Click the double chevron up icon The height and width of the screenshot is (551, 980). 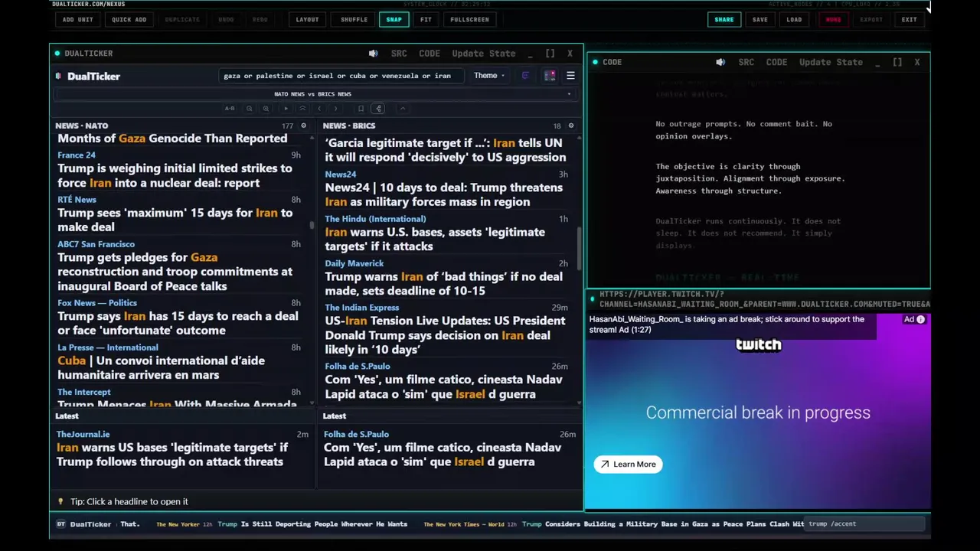302,109
